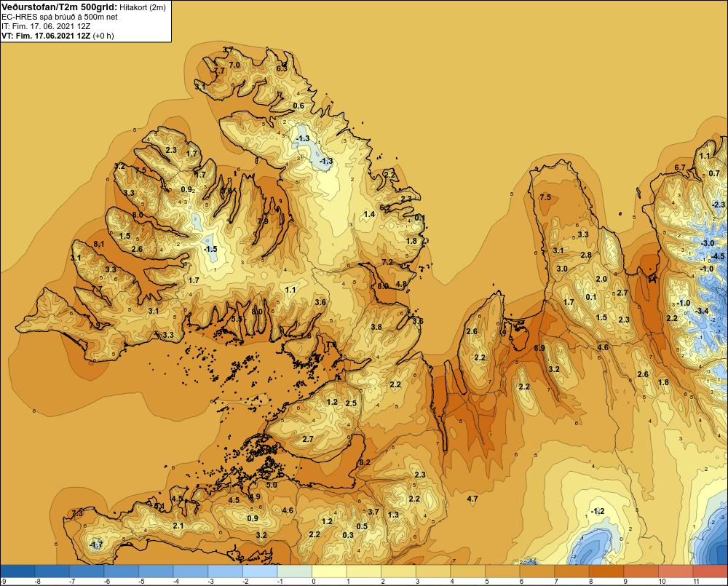Click the 7.2 temperature value on the map
Viewport: 728px width, 586px height.
pyautogui.click(x=387, y=262)
